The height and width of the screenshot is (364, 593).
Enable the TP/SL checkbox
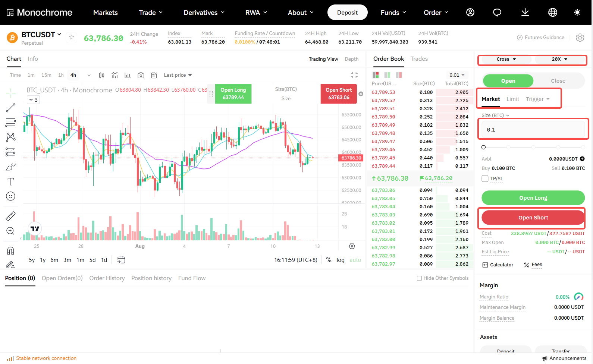[485, 178]
